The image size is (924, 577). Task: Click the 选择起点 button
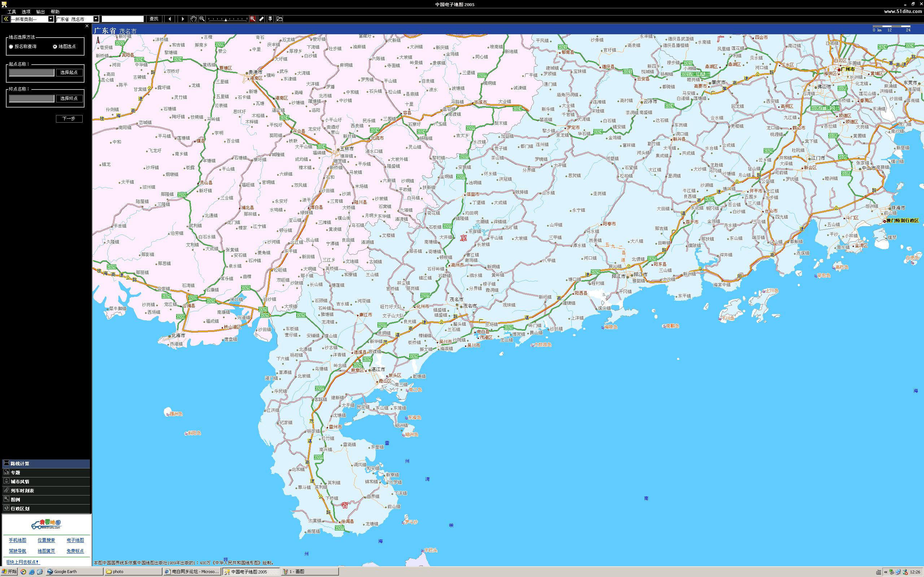[69, 72]
